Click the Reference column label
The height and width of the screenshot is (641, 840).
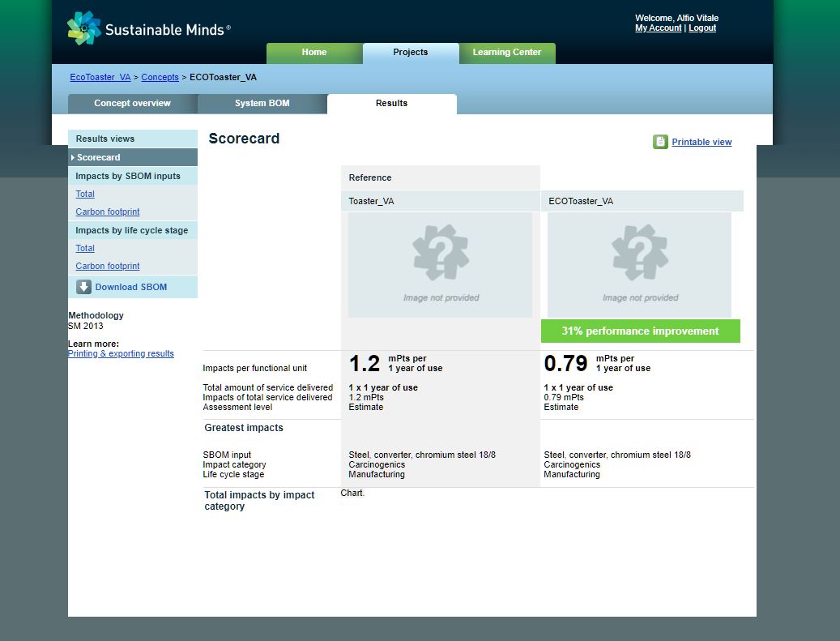click(x=369, y=178)
